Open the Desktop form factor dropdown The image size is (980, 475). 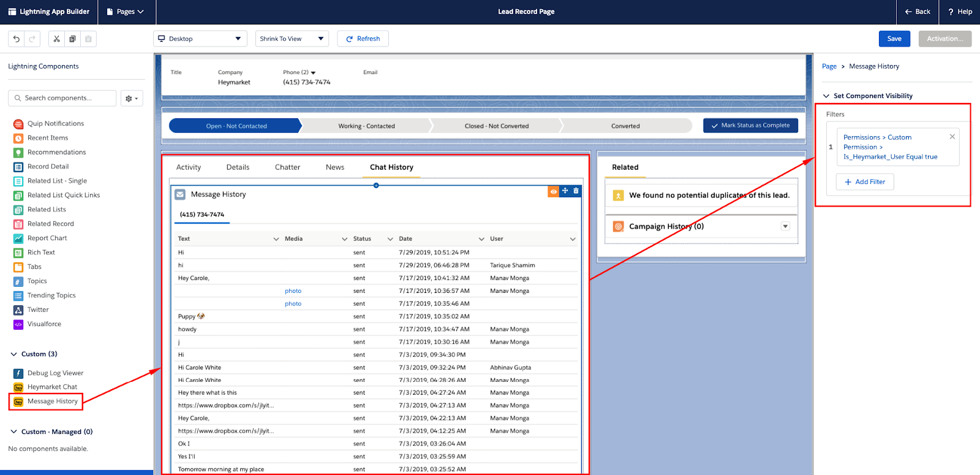point(200,39)
